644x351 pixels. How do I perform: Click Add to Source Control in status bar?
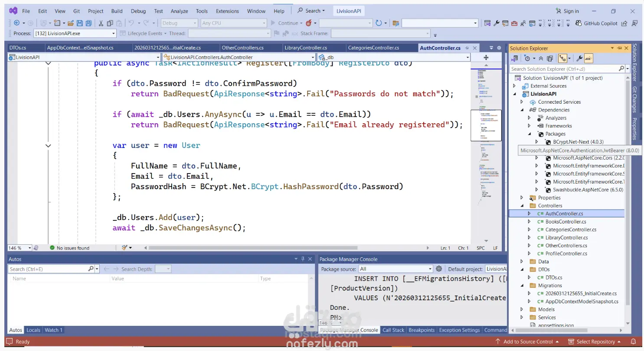(x=527, y=342)
